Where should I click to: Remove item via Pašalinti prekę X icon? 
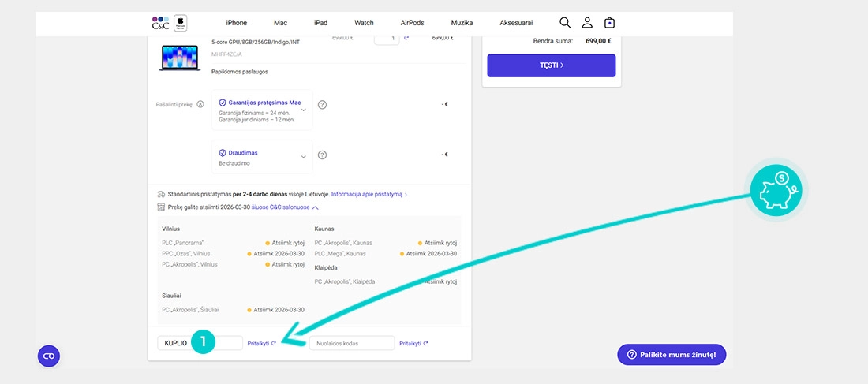(200, 104)
